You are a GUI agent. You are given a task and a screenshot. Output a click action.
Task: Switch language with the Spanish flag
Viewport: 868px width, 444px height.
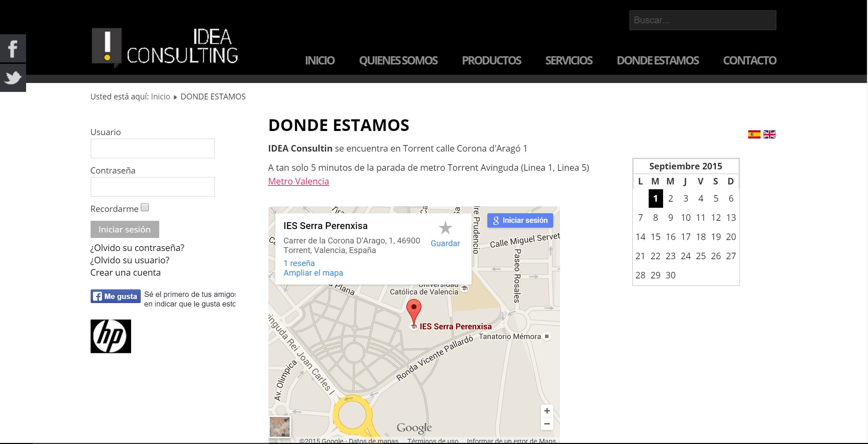click(x=754, y=134)
